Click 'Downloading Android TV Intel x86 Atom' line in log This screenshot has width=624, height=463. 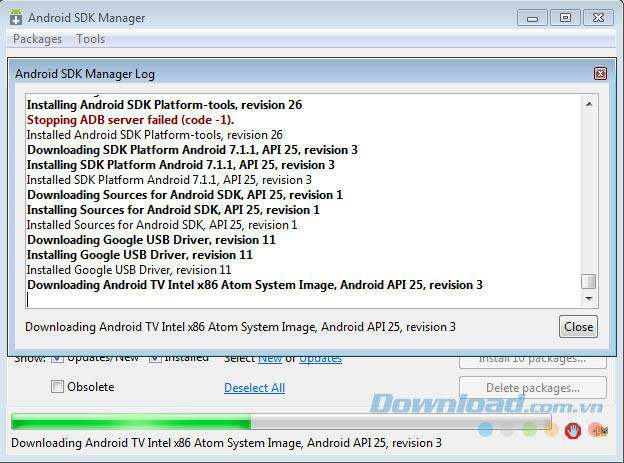pyautogui.click(x=255, y=285)
